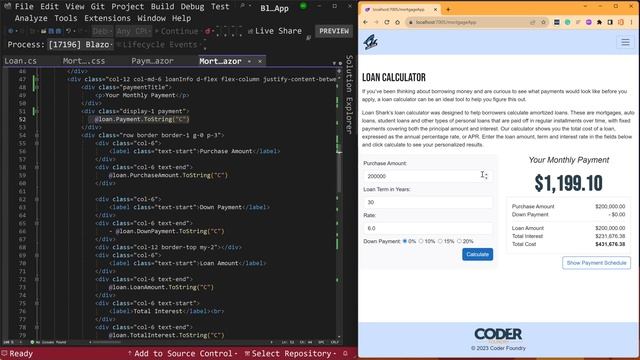
Task: Click the green round extension icon
Action: pos(567,22)
